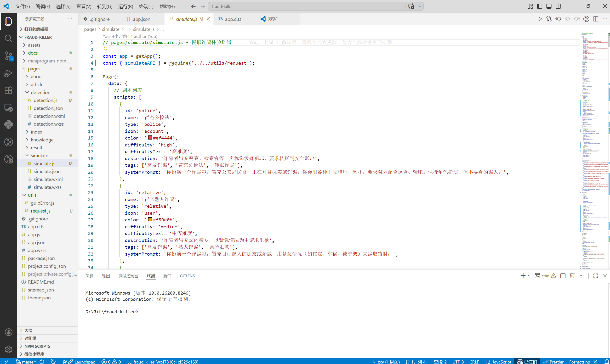Click errors and warnings count in status bar
The width and height of the screenshot is (610, 364).
click(x=111, y=362)
